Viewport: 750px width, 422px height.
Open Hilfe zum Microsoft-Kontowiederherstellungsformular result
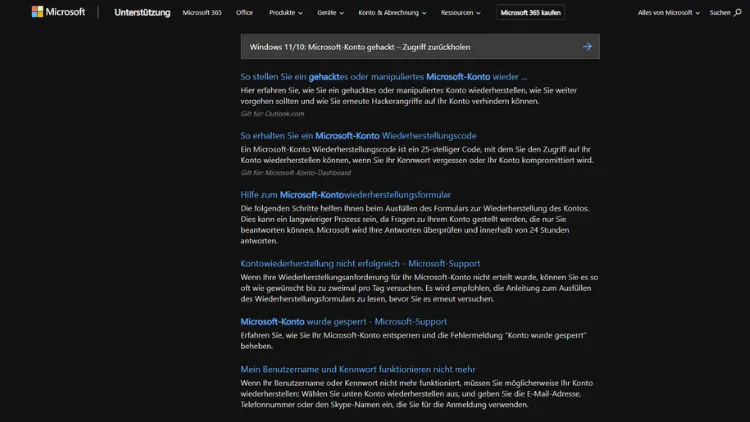tap(345, 195)
